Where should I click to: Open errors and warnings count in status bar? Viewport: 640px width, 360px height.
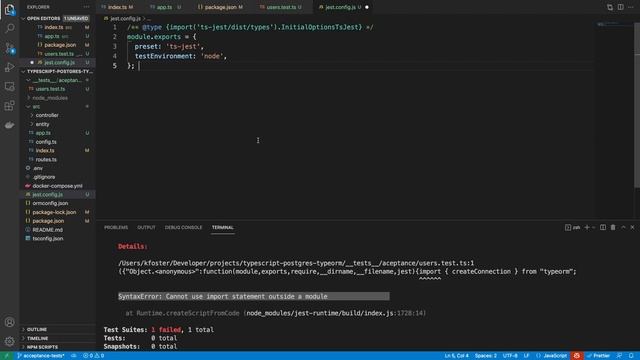point(93,356)
